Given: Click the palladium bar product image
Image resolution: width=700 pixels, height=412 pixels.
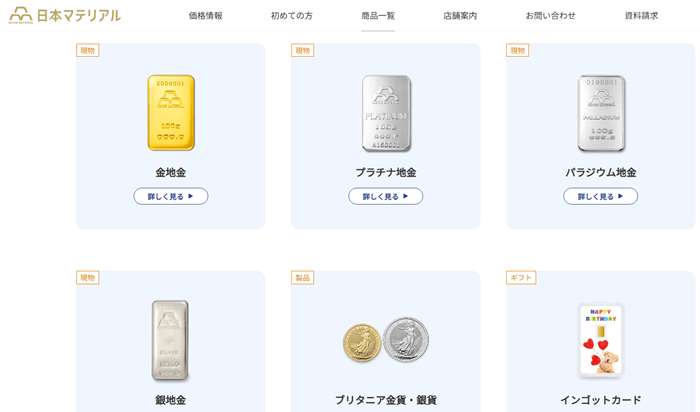Looking at the screenshot, I should [x=600, y=112].
